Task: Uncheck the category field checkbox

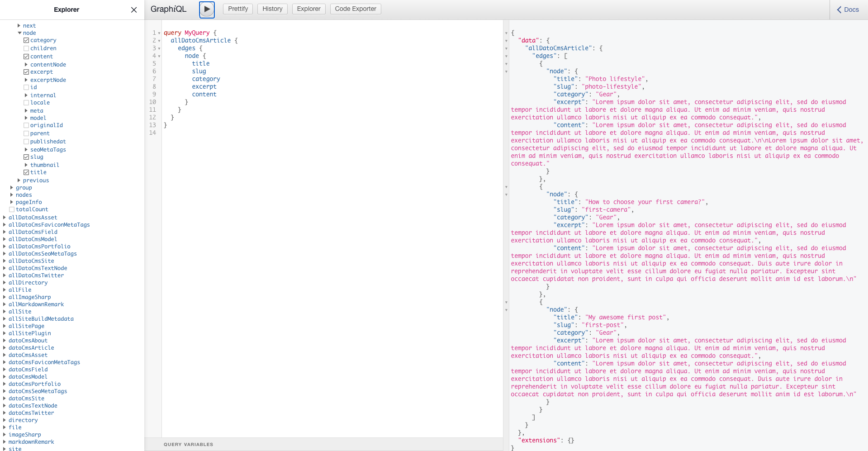Action: [x=26, y=40]
